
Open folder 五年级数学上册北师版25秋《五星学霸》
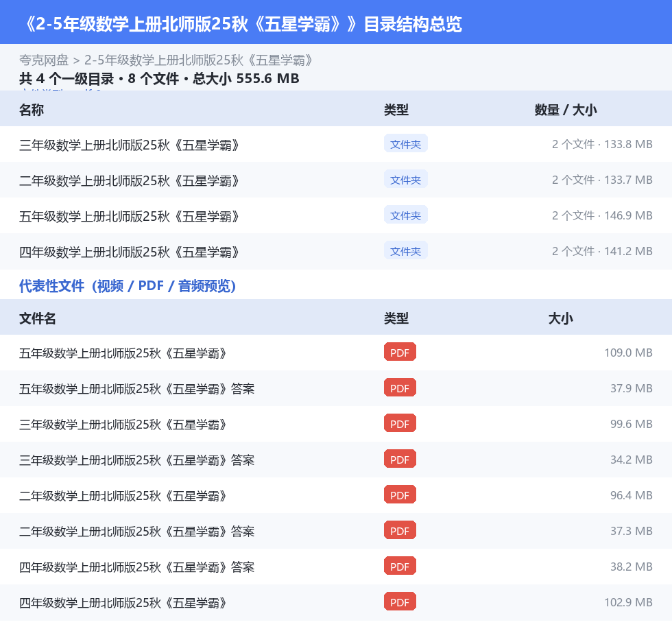129,217
